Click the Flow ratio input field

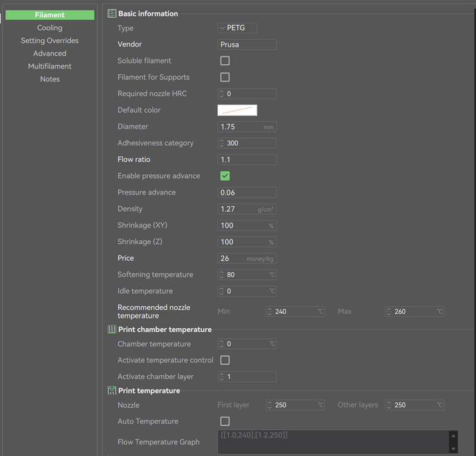[247, 160]
